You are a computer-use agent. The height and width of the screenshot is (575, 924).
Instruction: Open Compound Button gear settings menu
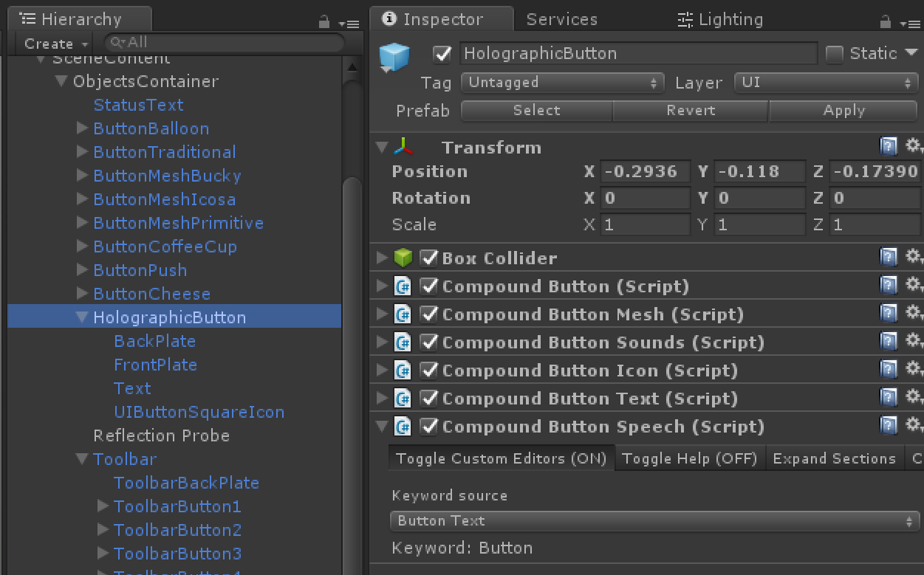(x=914, y=284)
